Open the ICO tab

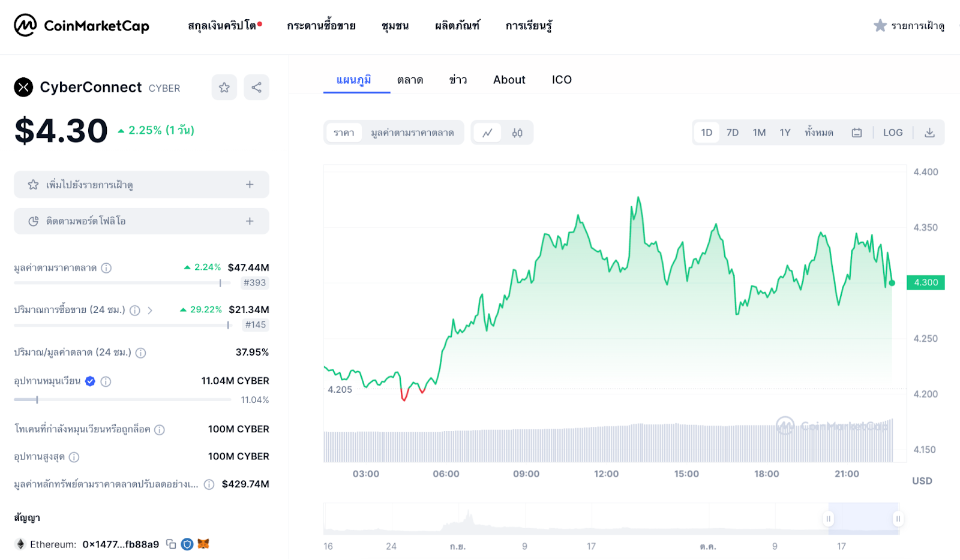(562, 80)
